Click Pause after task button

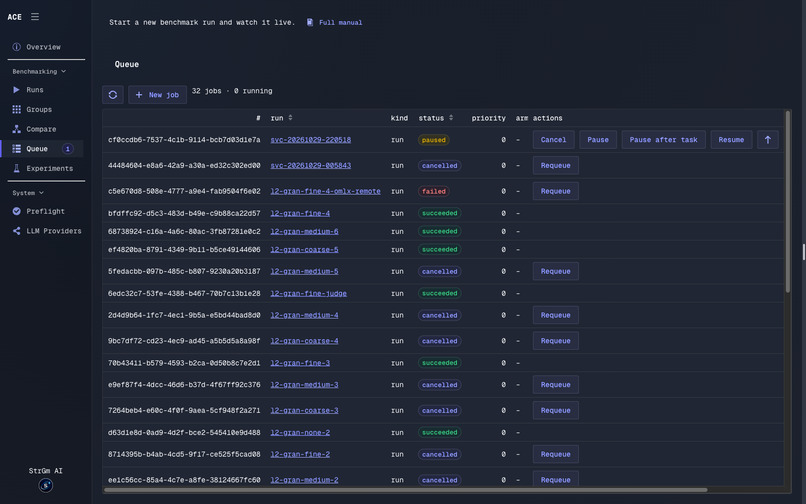(x=664, y=139)
